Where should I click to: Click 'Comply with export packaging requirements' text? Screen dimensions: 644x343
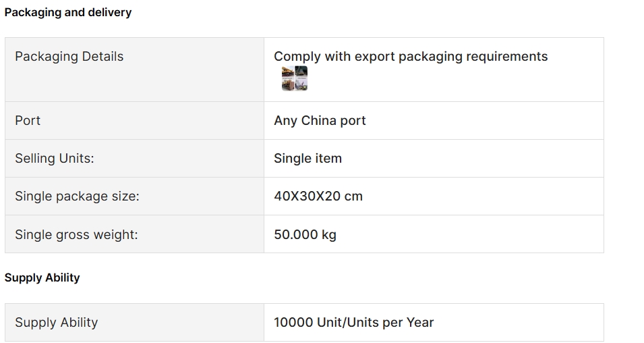click(411, 56)
